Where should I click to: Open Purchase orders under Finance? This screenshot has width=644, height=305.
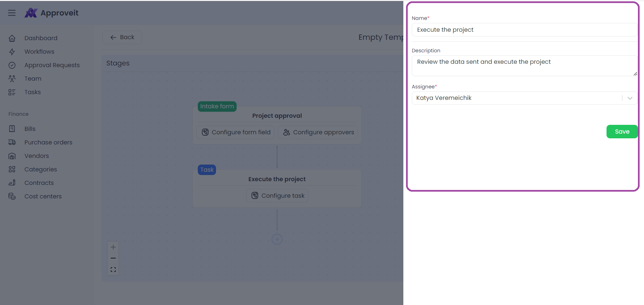pos(48,142)
